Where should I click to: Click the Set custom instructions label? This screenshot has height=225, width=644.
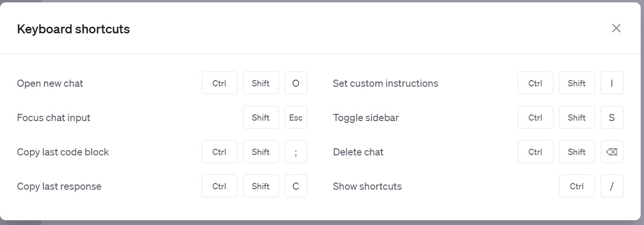pyautogui.click(x=386, y=83)
